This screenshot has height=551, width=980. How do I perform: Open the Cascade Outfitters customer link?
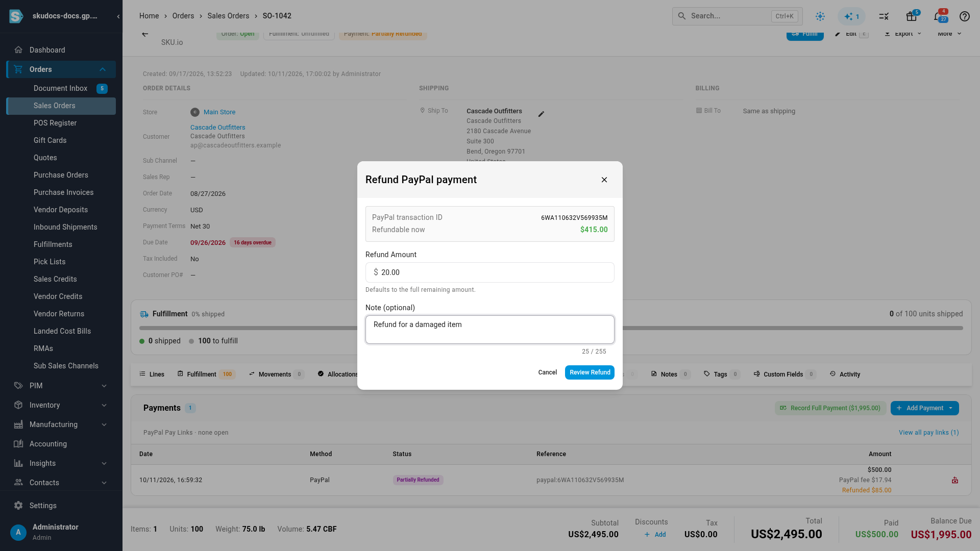[x=217, y=128]
